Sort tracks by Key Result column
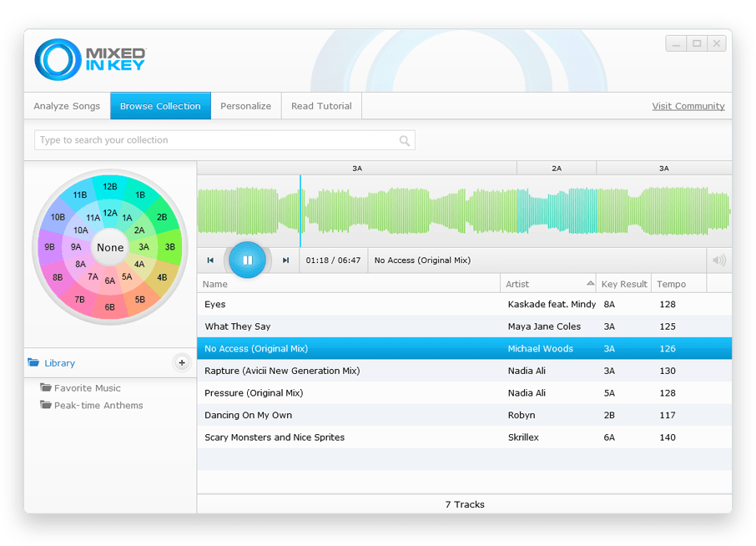This screenshot has height=546, width=756. [x=624, y=284]
